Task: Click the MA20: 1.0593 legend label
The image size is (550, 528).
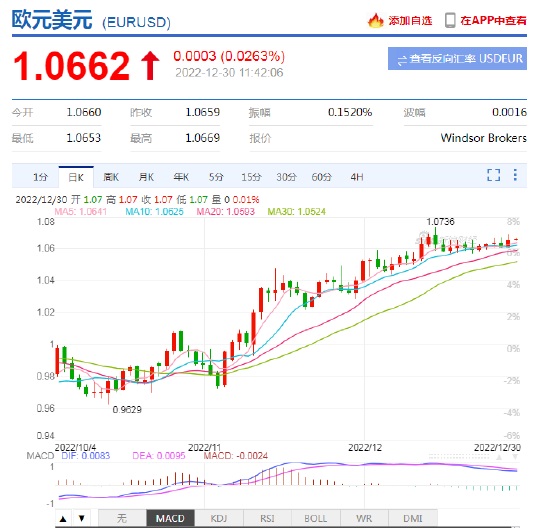Action: click(x=226, y=212)
